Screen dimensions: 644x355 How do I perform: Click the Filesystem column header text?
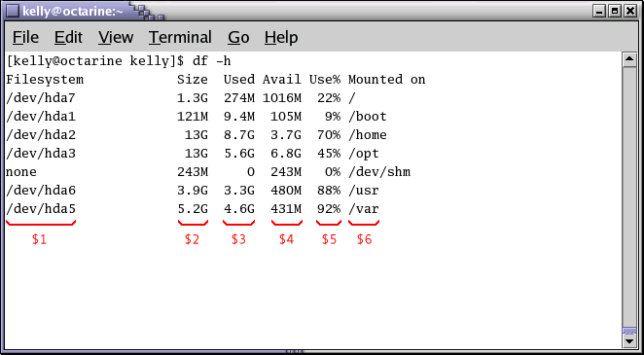coord(45,80)
